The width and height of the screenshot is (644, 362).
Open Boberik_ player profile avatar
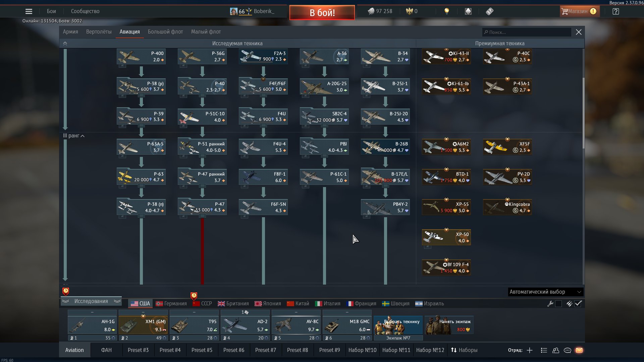[x=233, y=11]
